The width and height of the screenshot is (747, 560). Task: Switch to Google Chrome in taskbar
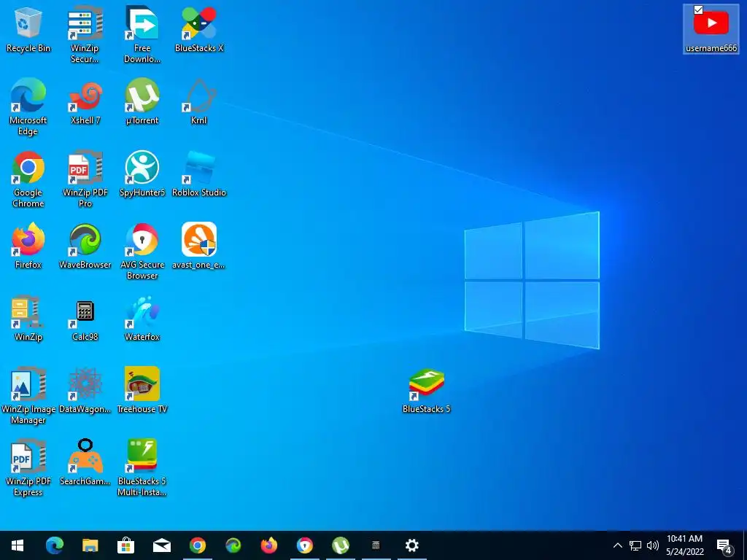197,545
